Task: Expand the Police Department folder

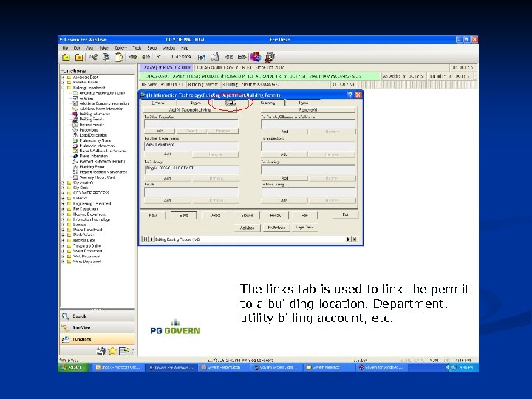Action: tap(63, 230)
